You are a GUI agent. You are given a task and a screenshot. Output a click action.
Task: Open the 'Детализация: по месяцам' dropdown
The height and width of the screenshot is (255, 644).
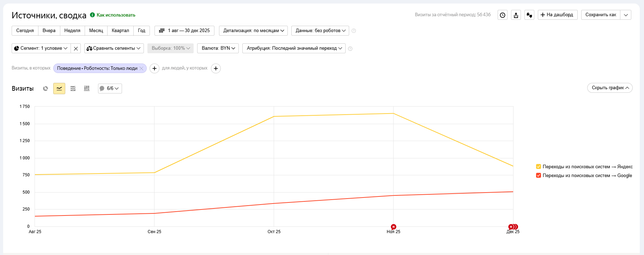point(253,31)
